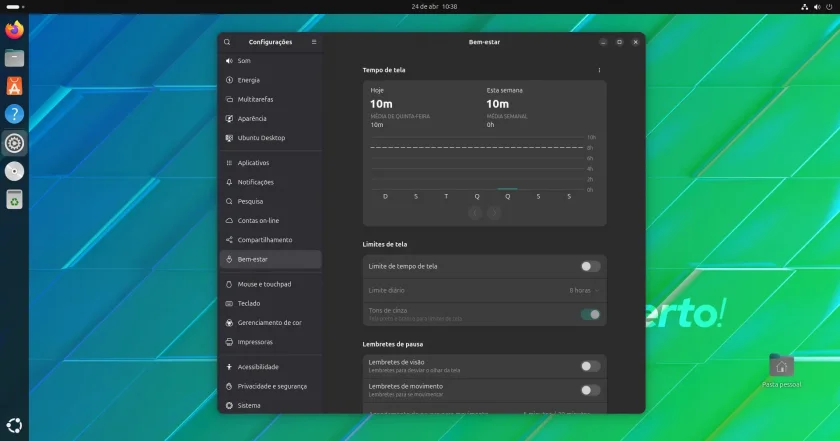Click the Privacidade e segurança icon
The image size is (840, 441).
tap(229, 386)
